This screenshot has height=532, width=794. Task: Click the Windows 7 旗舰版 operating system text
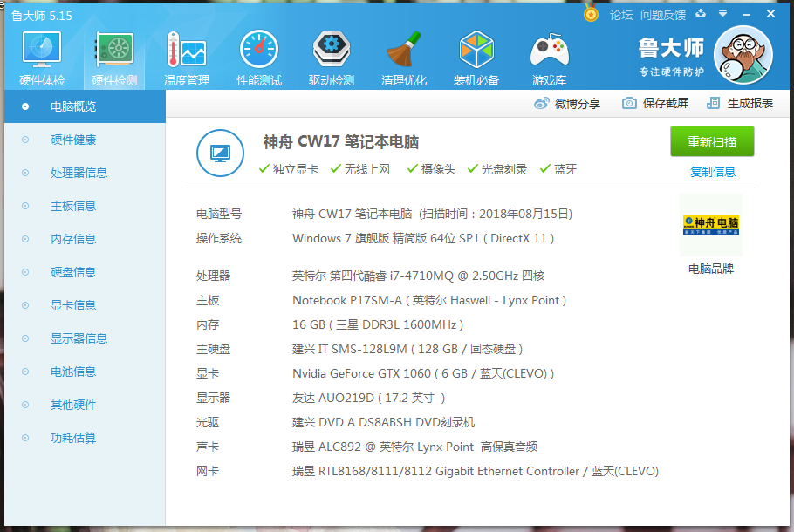coord(423,238)
